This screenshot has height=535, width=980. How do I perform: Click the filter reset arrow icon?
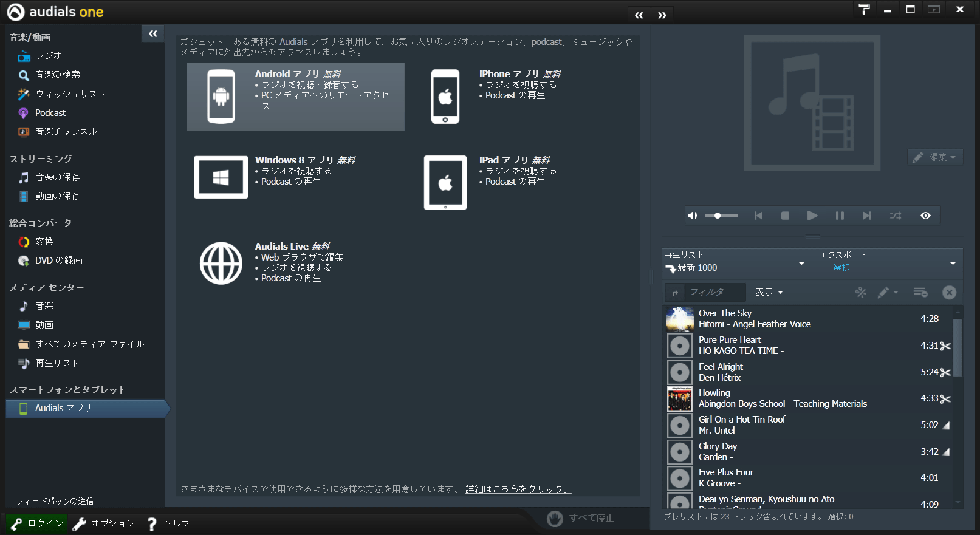(x=674, y=293)
